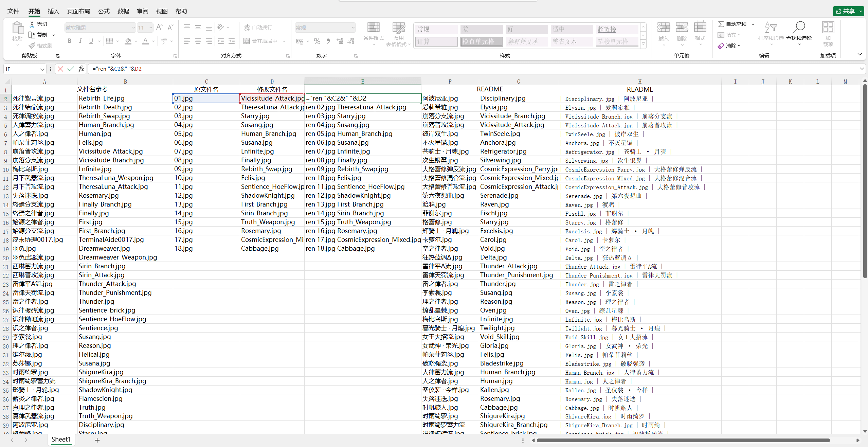Click the horizontal scrollbar thumb
Viewport: 868px width, 447px height.
[x=683, y=441]
